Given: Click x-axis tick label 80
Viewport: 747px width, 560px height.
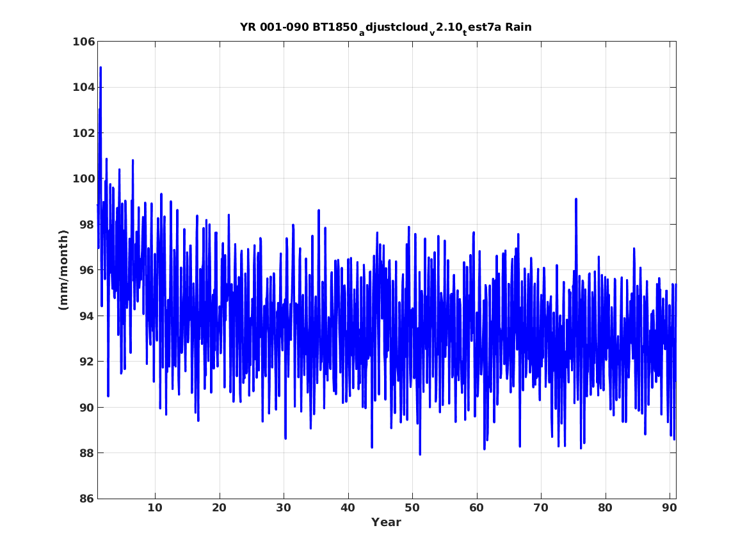Looking at the screenshot, I should click(x=605, y=508).
